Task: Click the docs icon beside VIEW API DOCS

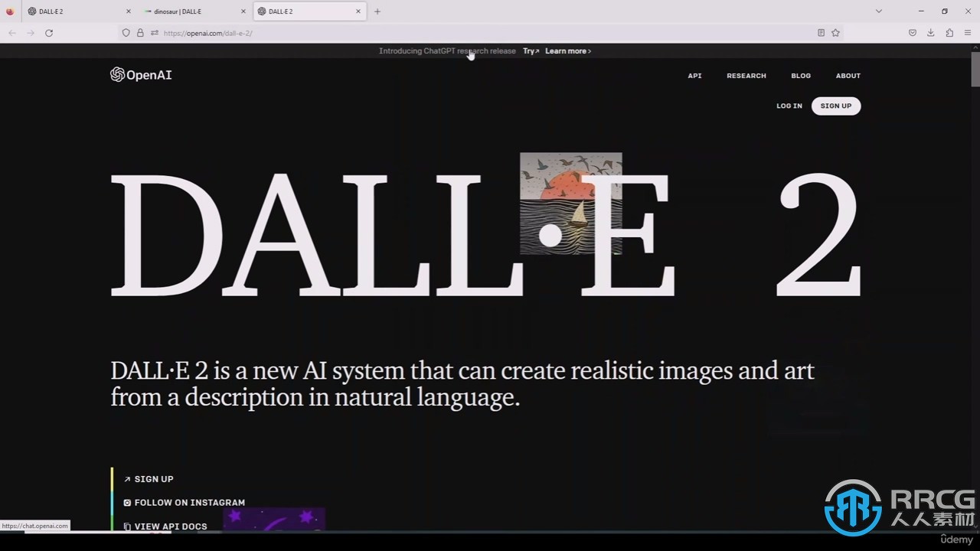Action: (x=127, y=527)
